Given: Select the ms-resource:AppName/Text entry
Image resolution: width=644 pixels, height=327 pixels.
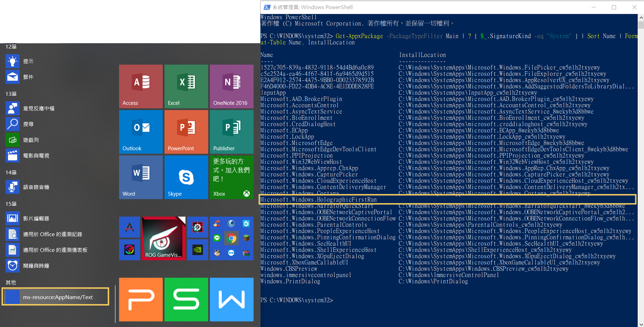Looking at the screenshot, I should pos(56,297).
